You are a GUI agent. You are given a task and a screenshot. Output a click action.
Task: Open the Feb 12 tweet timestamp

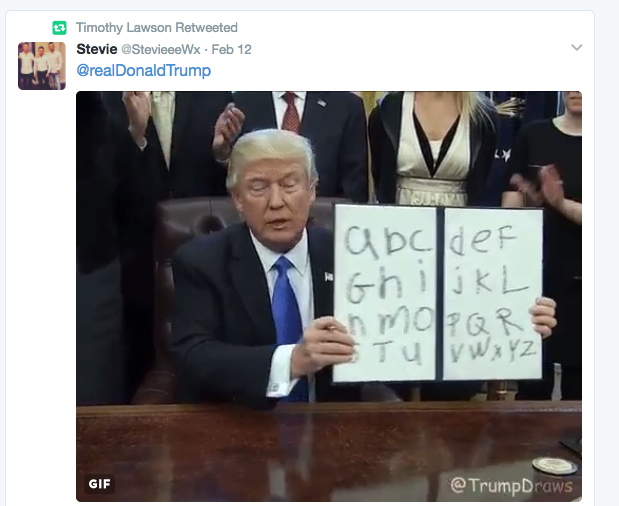(x=231, y=49)
